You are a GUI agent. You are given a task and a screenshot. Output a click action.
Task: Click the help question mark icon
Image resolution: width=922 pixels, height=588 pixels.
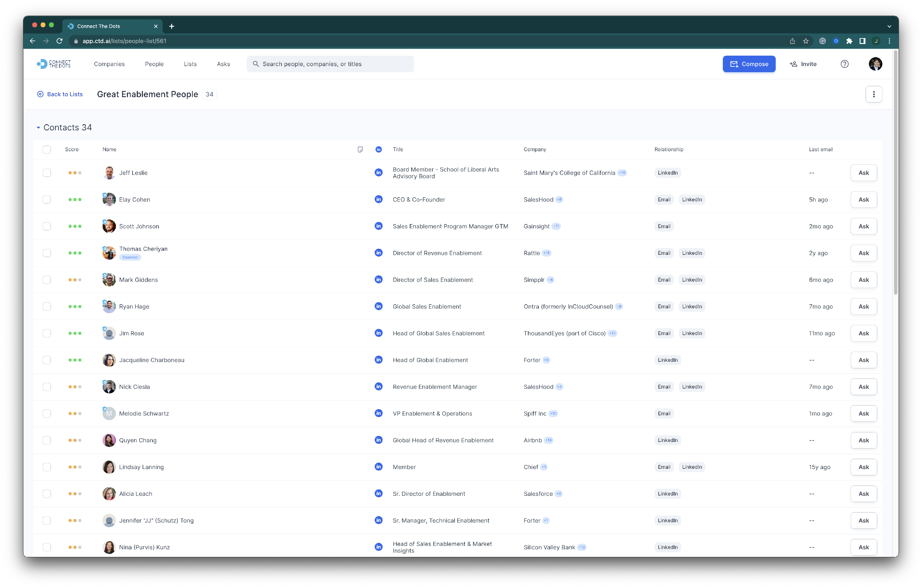(844, 64)
